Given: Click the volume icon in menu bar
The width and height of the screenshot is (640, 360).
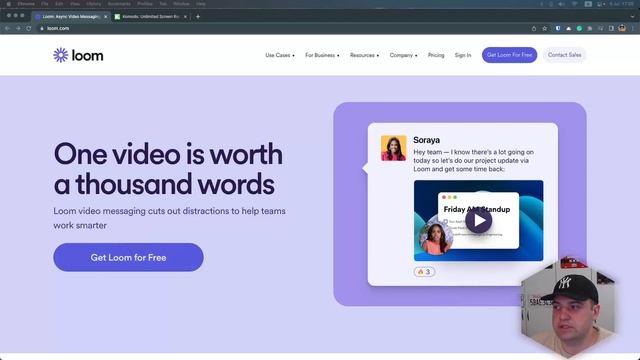Looking at the screenshot, I should pos(561,4).
